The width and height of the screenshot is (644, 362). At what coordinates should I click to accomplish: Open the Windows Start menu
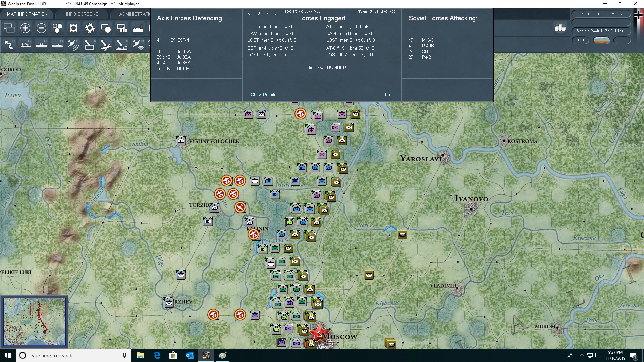(8, 355)
